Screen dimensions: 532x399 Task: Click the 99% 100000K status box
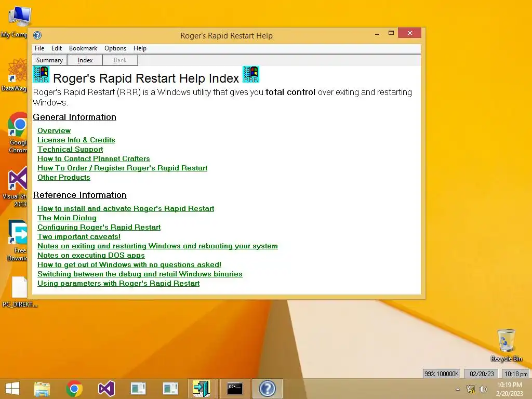(x=442, y=374)
